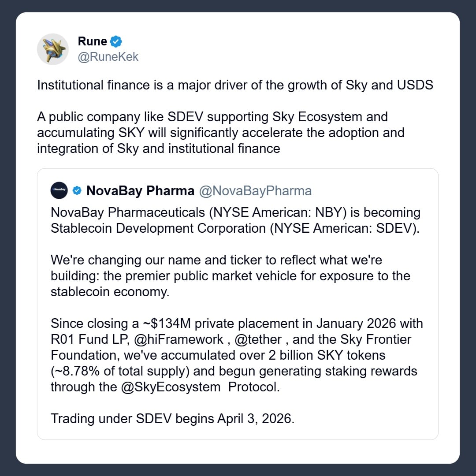Viewport: 476px width, 476px height.
Task: Click Rune's profile avatar picture
Action: tap(52, 49)
